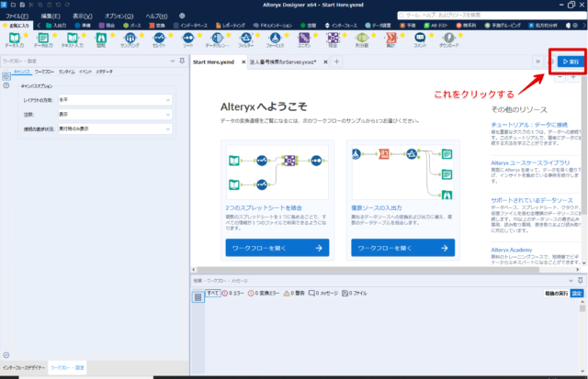Screen dimensions: 588x379
Task: Select the 集計 (Summarize) tool
Action: 390,39
